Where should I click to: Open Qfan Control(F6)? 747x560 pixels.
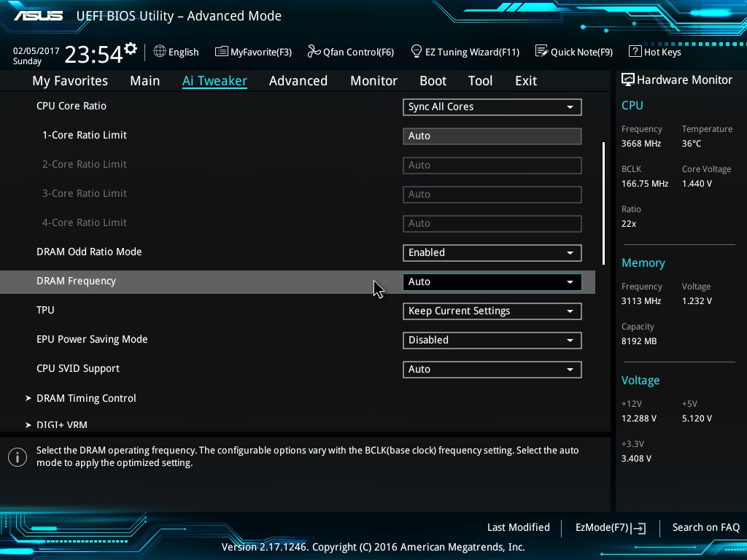coord(351,52)
